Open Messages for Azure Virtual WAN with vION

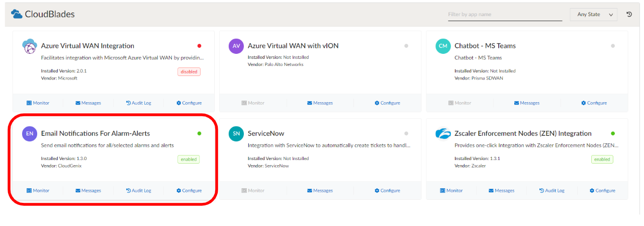[x=320, y=103]
